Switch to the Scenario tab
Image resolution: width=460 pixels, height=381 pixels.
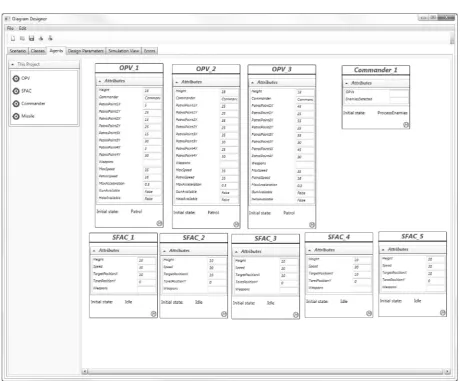click(x=18, y=51)
